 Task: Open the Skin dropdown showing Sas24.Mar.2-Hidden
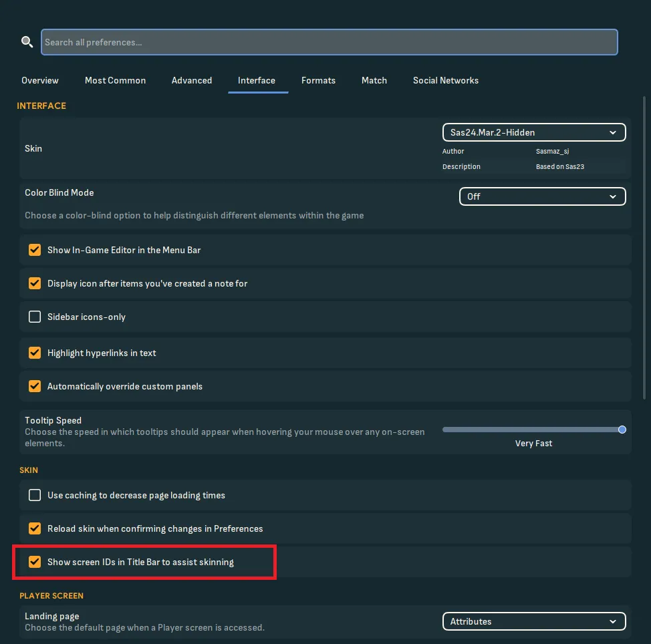(x=533, y=132)
